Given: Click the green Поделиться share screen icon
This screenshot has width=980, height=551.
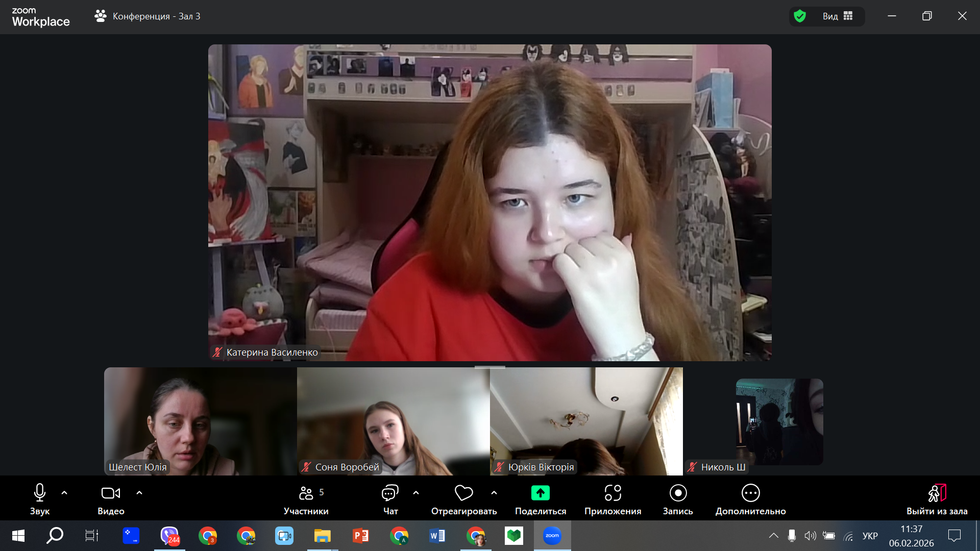Looking at the screenshot, I should click(x=540, y=493).
